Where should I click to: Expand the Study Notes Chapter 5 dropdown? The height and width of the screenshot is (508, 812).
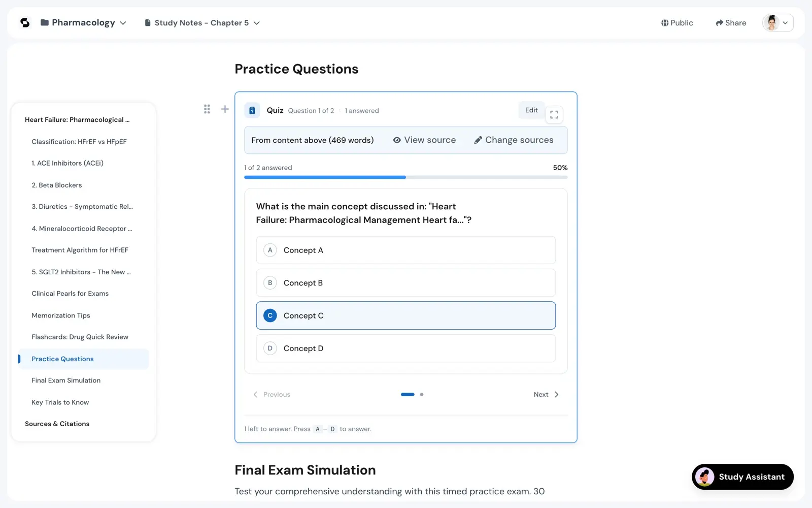coord(257,23)
